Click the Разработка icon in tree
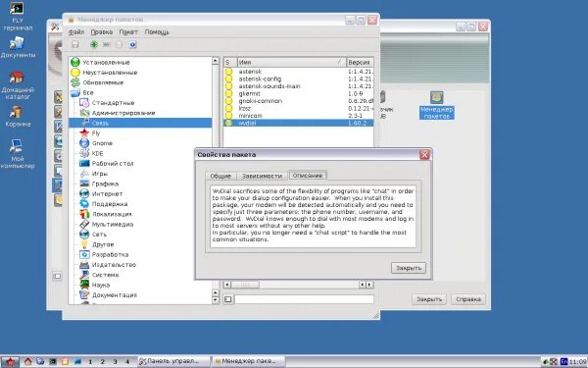 (x=84, y=254)
